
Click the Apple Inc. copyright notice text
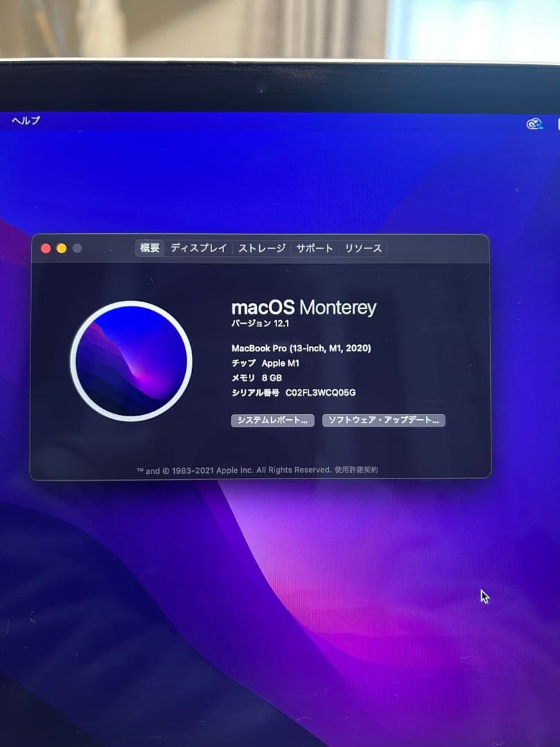(x=234, y=470)
